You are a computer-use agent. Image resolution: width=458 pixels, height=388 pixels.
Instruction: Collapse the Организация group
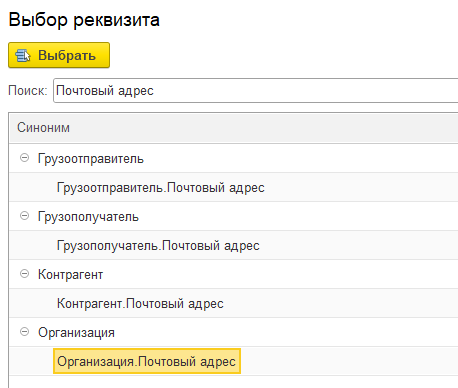[24, 332]
